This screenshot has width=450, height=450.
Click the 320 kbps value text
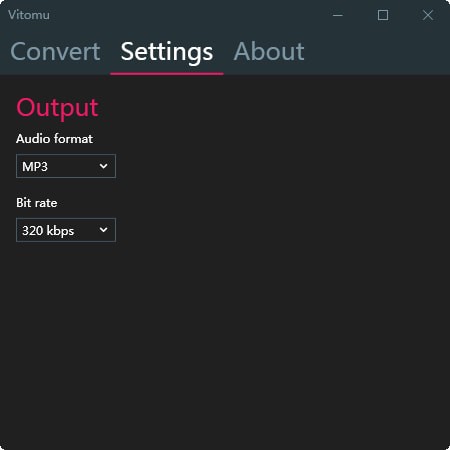coord(48,231)
